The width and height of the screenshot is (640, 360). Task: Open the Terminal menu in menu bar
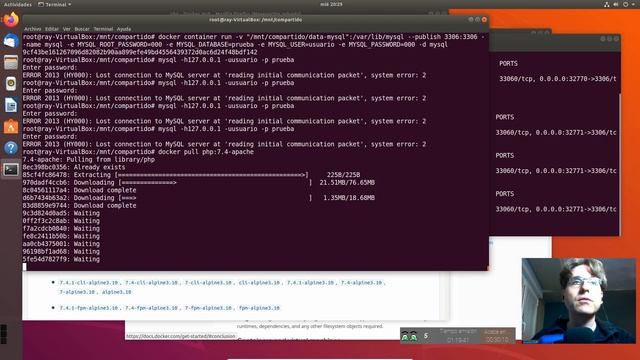(x=103, y=29)
